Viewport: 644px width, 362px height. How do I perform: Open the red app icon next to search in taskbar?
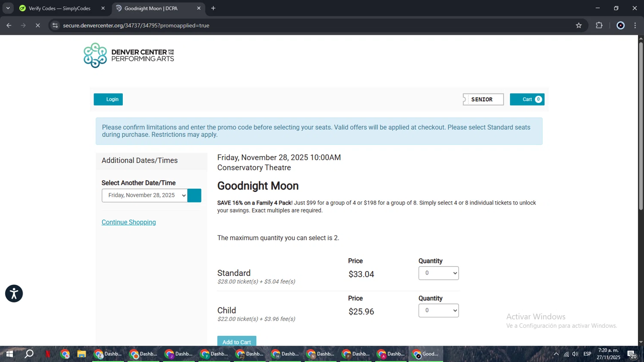click(x=48, y=354)
